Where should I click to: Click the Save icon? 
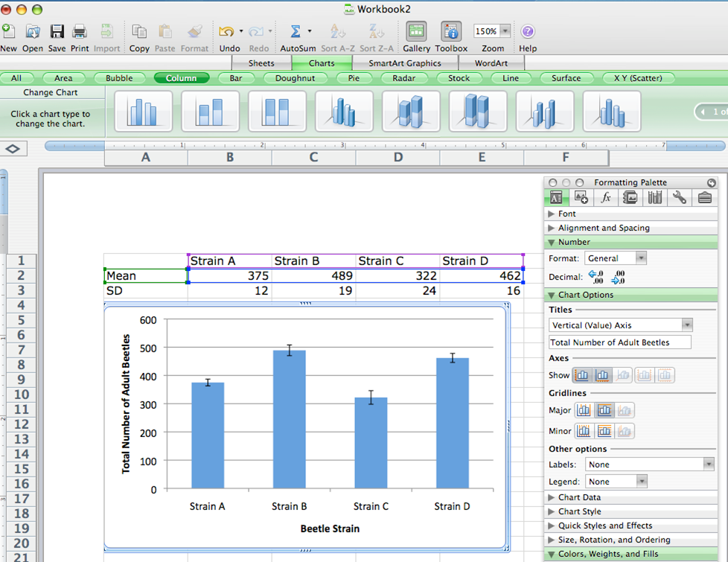pyautogui.click(x=57, y=31)
